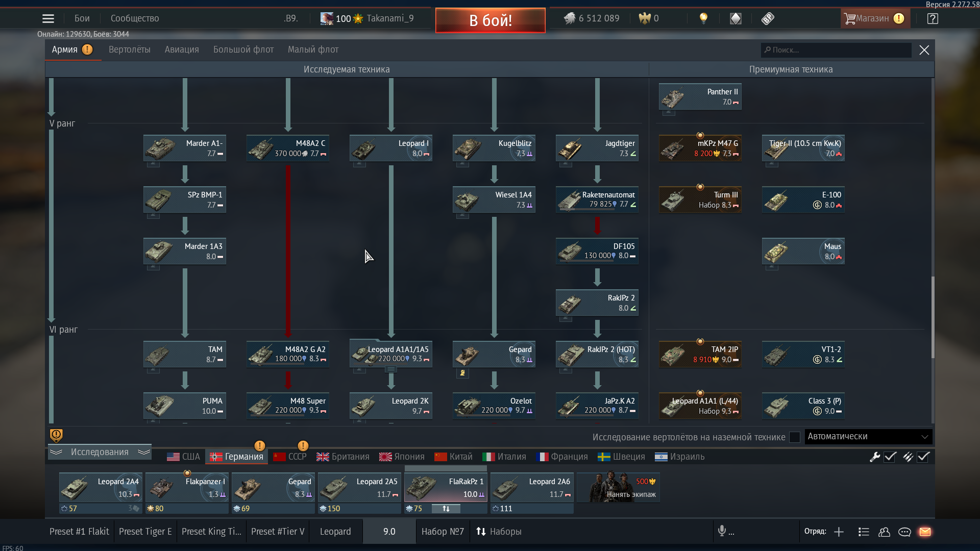Select Preset King Ti... preset
Image resolution: width=980 pixels, height=551 pixels.
(x=211, y=532)
